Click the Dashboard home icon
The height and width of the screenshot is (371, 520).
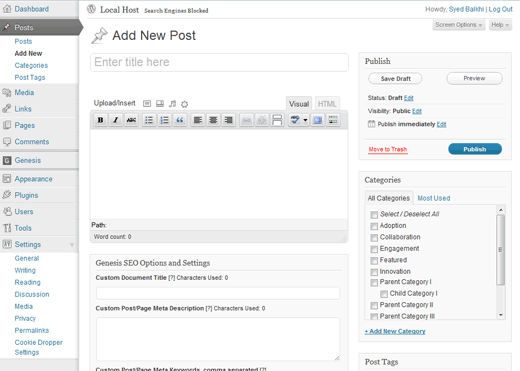[7, 9]
